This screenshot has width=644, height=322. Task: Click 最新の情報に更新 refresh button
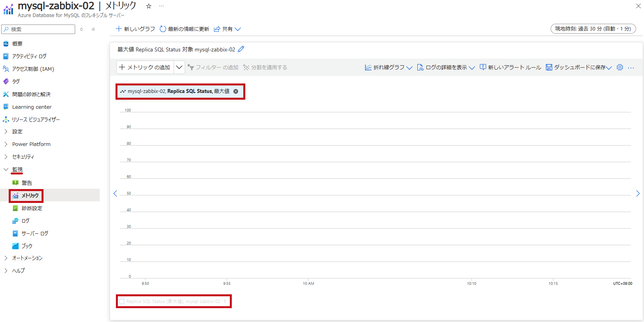tap(184, 29)
